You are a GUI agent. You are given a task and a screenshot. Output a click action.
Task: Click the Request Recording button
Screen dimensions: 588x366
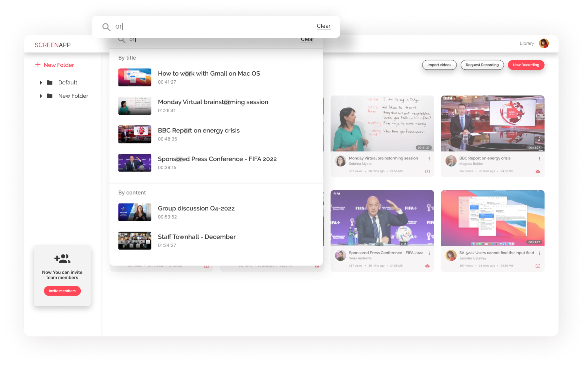coord(482,65)
